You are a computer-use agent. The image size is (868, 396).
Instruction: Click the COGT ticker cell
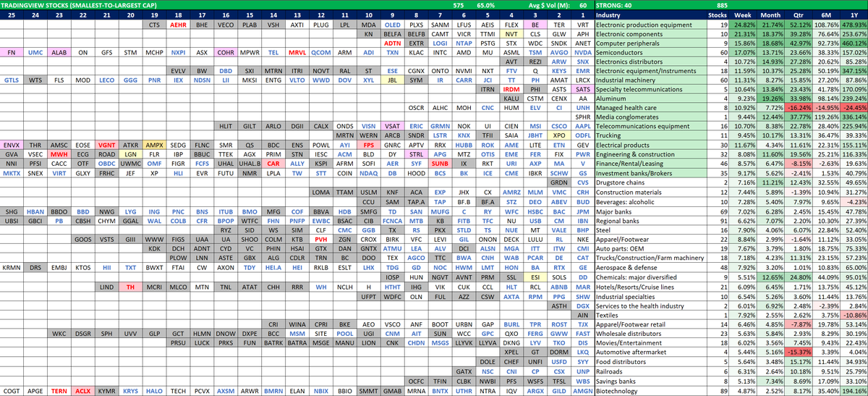coord(12,391)
